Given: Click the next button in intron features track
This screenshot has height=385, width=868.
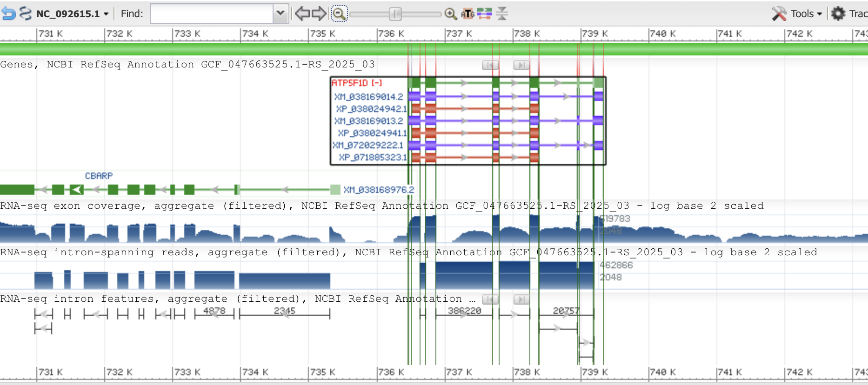Looking at the screenshot, I should (521, 299).
